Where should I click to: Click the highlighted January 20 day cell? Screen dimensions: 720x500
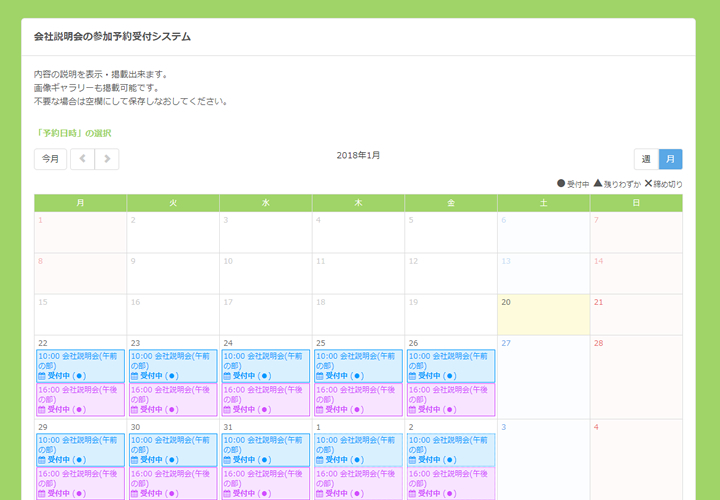(543, 314)
